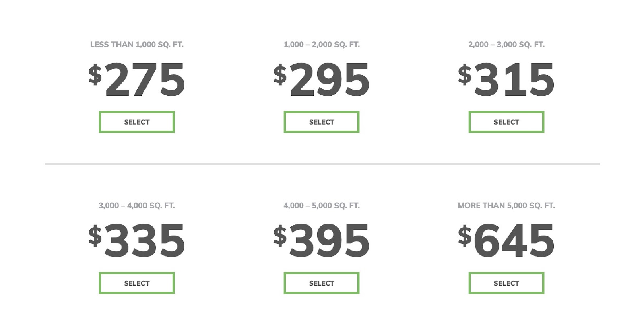Choose Select under the $295 price
Image resolution: width=644 pixels, height=335 pixels.
pos(322,122)
